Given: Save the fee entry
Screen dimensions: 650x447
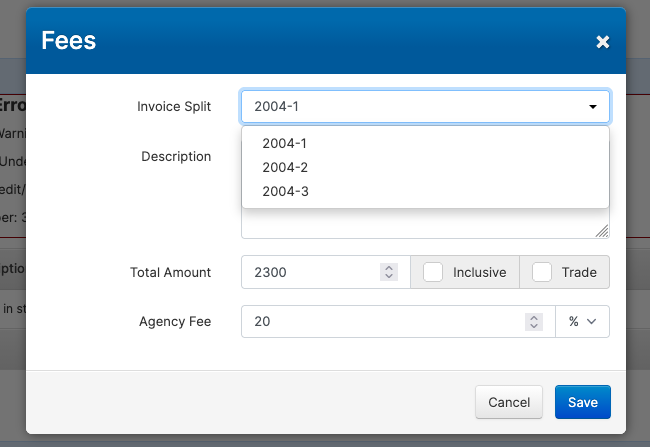Looking at the screenshot, I should tap(582, 402).
